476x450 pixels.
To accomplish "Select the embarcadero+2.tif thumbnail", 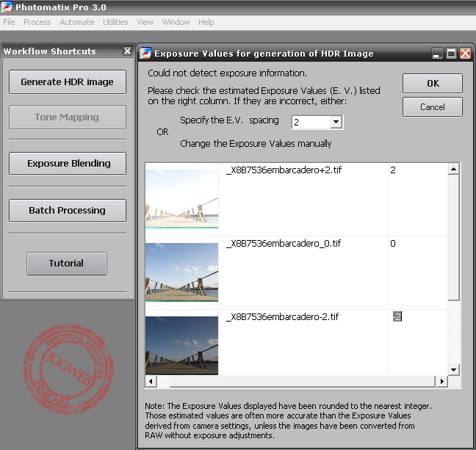I will point(181,199).
